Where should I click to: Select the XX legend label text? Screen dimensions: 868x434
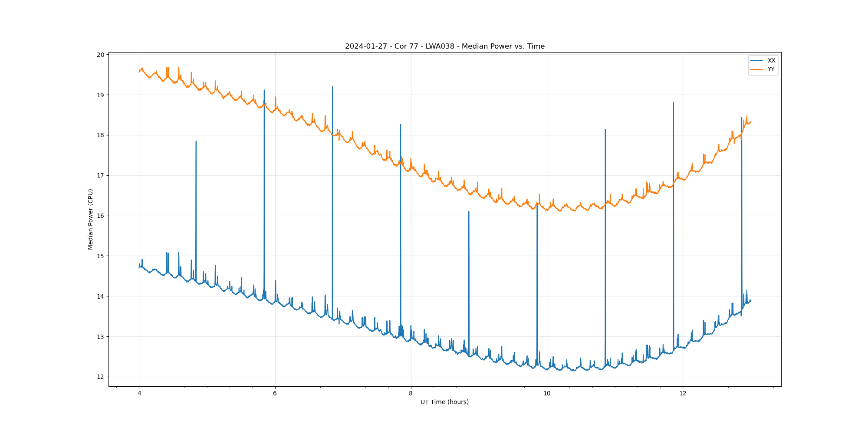(x=771, y=60)
